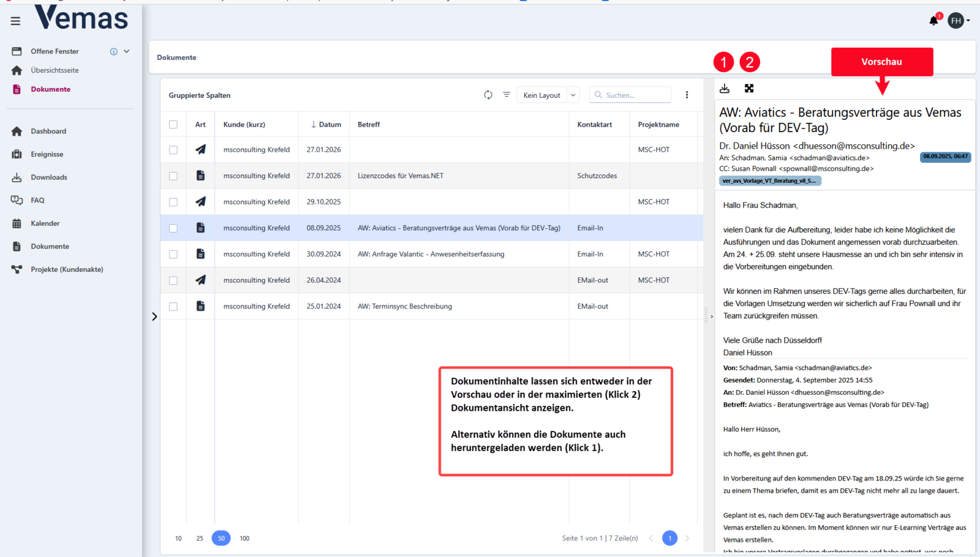Expand the Offene Fenster chevron
This screenshot has height=557, width=980.
point(127,51)
